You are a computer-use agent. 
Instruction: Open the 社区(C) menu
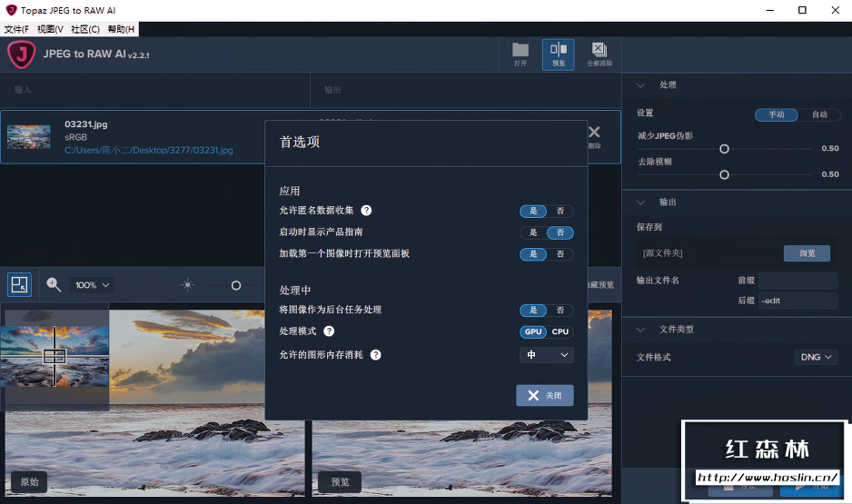click(x=85, y=29)
